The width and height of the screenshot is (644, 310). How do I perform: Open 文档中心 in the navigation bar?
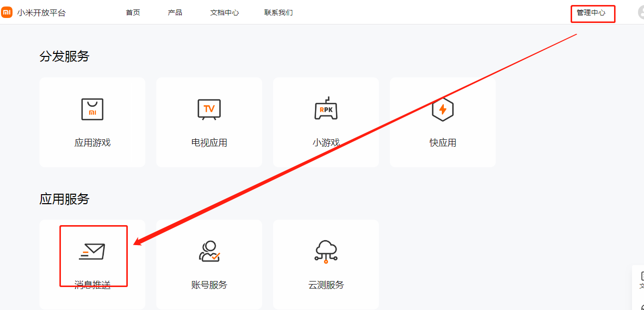[x=225, y=12]
